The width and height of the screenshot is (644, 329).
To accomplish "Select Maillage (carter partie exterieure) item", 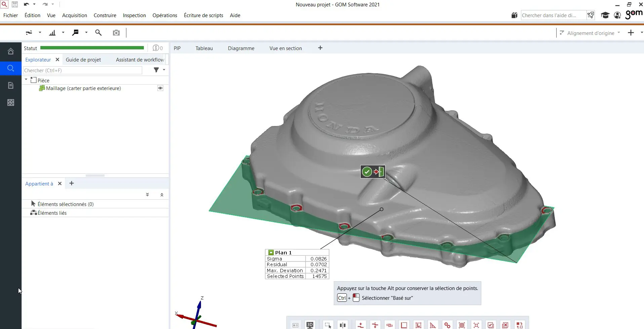I will (x=83, y=88).
